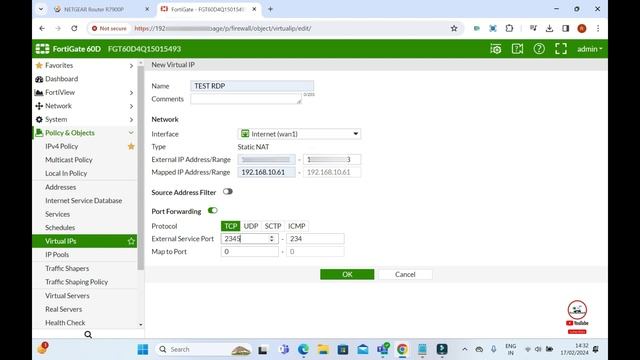640x360 pixels.
Task: Switch to the NETGEAR Router browser tab
Action: [101, 9]
